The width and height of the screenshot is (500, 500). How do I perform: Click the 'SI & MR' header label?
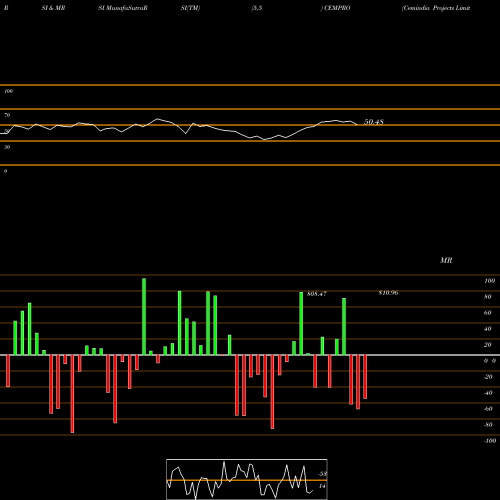click(x=53, y=8)
